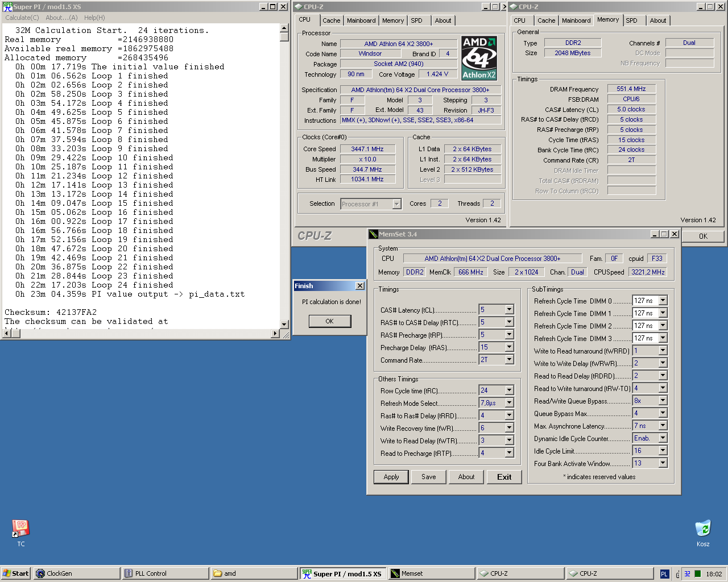Image resolution: width=728 pixels, height=582 pixels.
Task: Click the system tray clock 18:02
Action: [x=714, y=574]
